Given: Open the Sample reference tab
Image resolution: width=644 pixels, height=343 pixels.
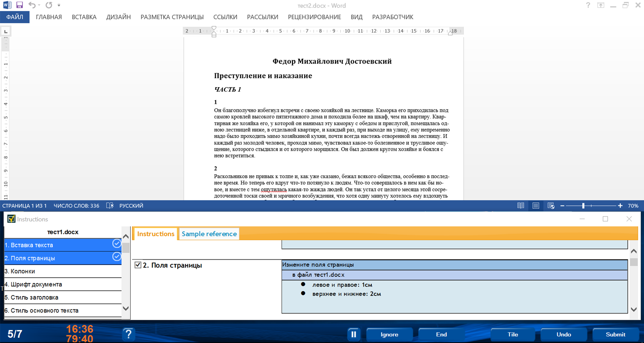Looking at the screenshot, I should [x=209, y=234].
